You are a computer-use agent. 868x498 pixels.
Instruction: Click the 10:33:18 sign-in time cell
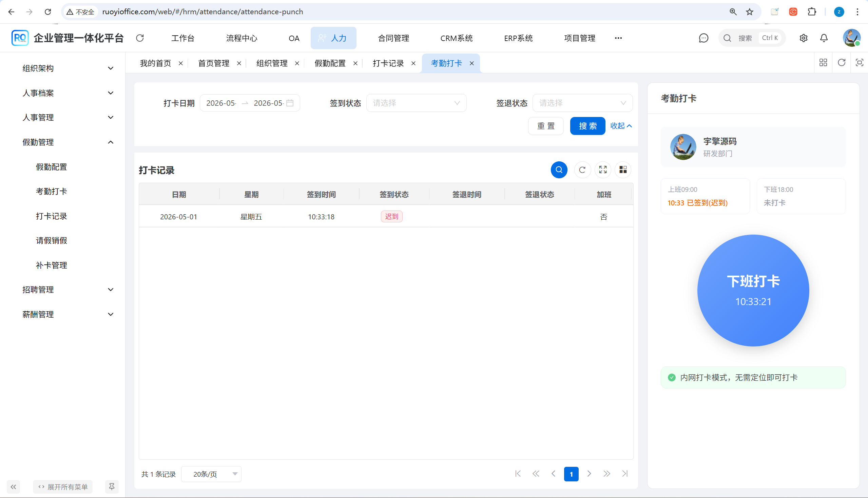[x=321, y=217]
